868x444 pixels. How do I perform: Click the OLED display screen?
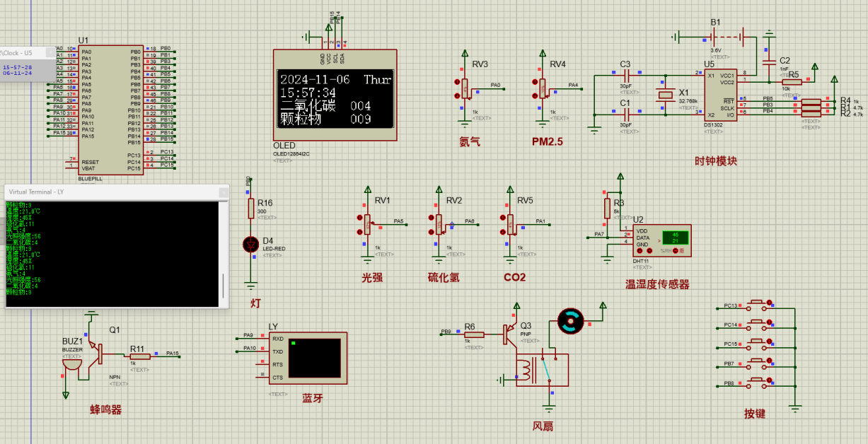[x=335, y=99]
